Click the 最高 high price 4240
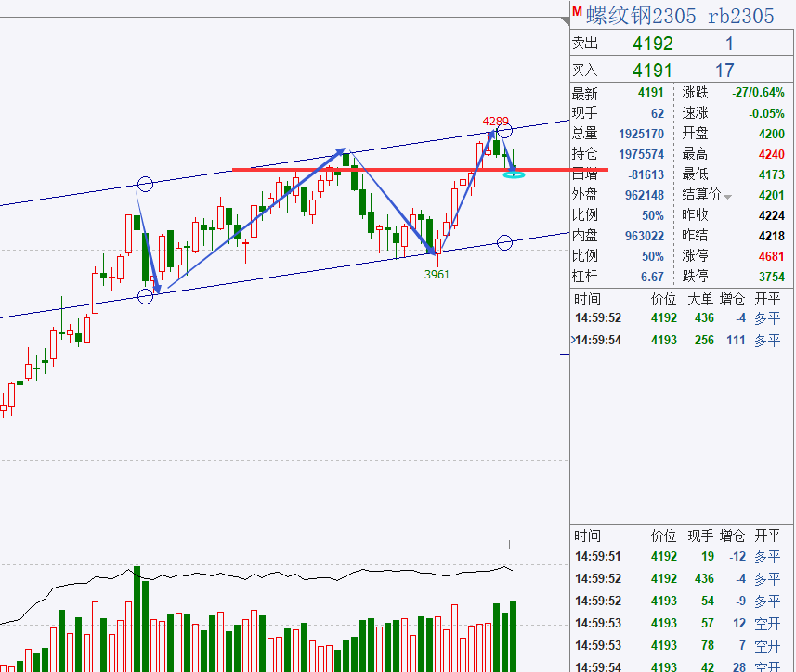The width and height of the screenshot is (796, 672). pyautogui.click(x=774, y=154)
